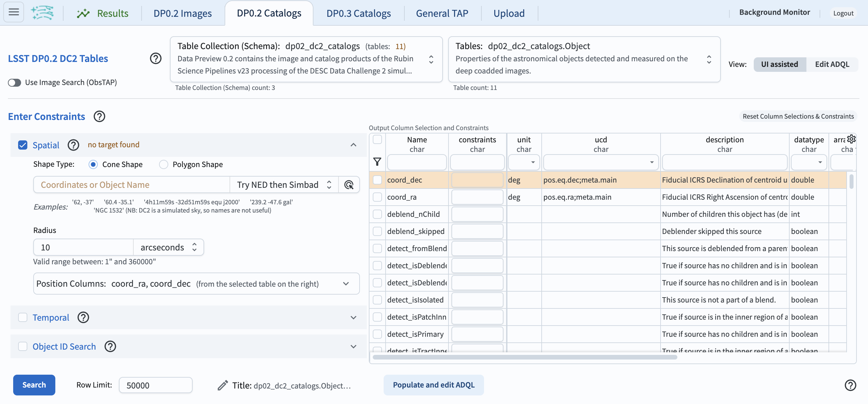The image size is (868, 404).
Task: Open the hamburger navigation menu
Action: pos(13,12)
